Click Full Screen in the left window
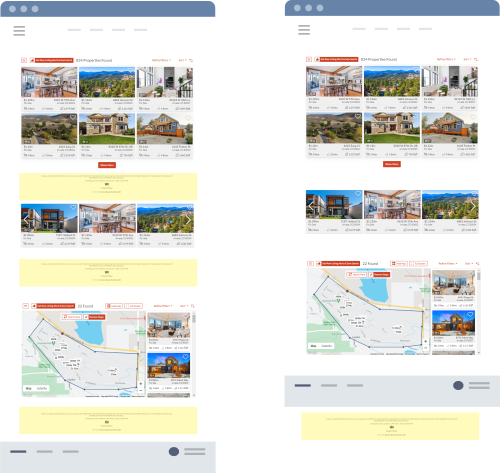The width and height of the screenshot is (500, 473). (x=134, y=306)
